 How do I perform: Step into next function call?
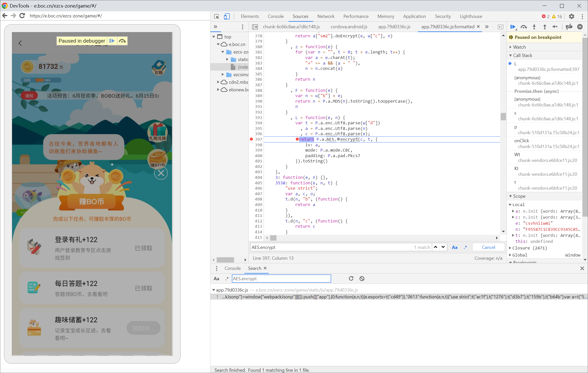(534, 27)
